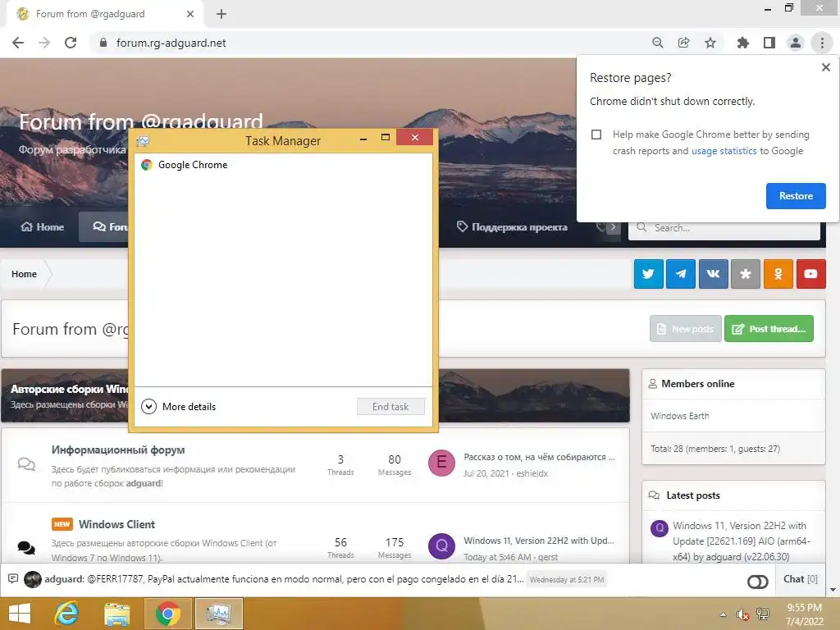Click End task in Task Manager
Screen dimensions: 840x630
coord(390,407)
